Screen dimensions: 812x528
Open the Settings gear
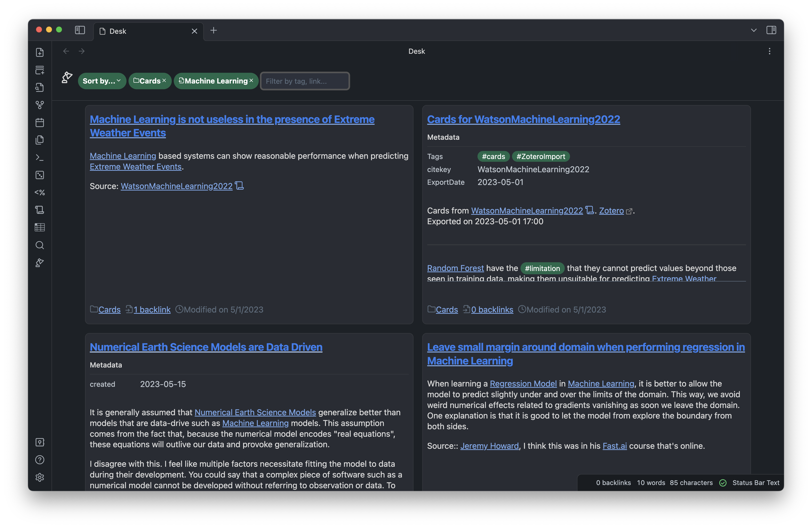(x=40, y=477)
